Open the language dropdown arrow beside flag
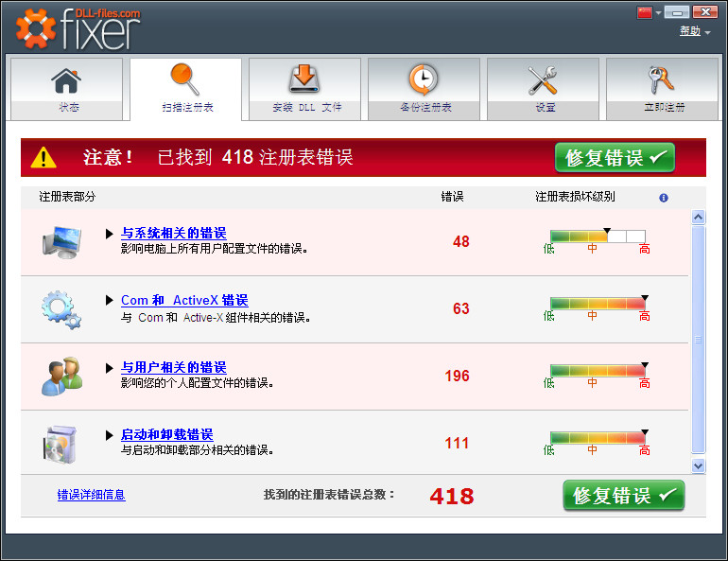Viewport: 728px width, 561px height. click(x=658, y=12)
